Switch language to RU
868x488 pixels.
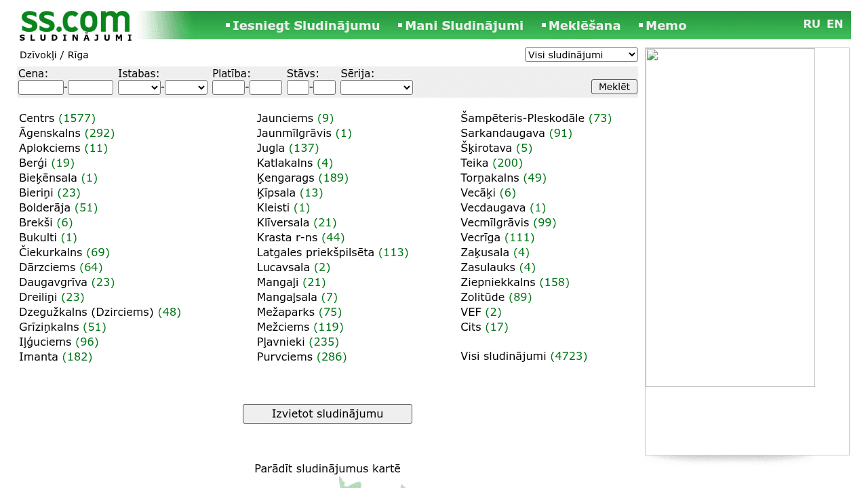click(812, 24)
